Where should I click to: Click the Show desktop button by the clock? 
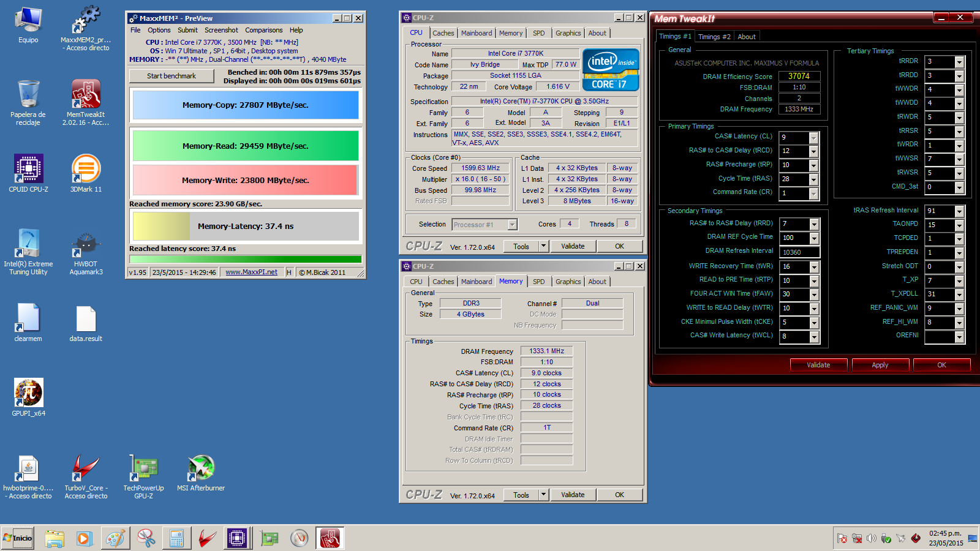pos(973,538)
